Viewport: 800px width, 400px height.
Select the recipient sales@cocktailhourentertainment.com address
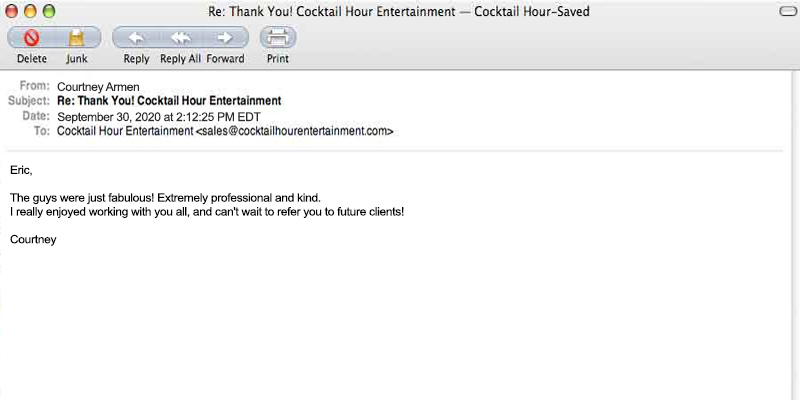click(x=294, y=131)
